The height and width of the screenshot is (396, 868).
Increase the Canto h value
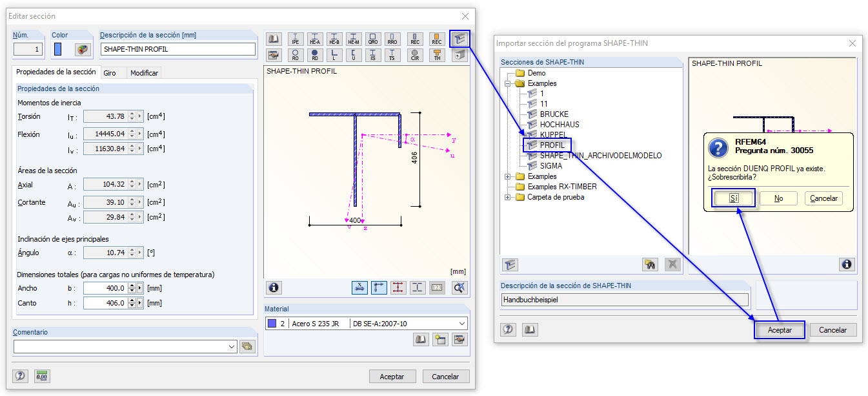coord(132,300)
